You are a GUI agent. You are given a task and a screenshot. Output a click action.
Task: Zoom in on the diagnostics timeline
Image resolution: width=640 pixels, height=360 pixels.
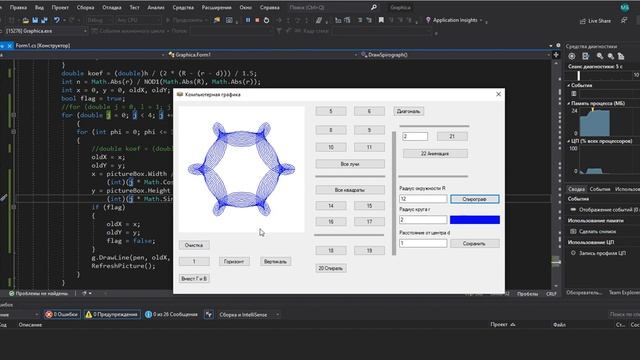click(600, 56)
